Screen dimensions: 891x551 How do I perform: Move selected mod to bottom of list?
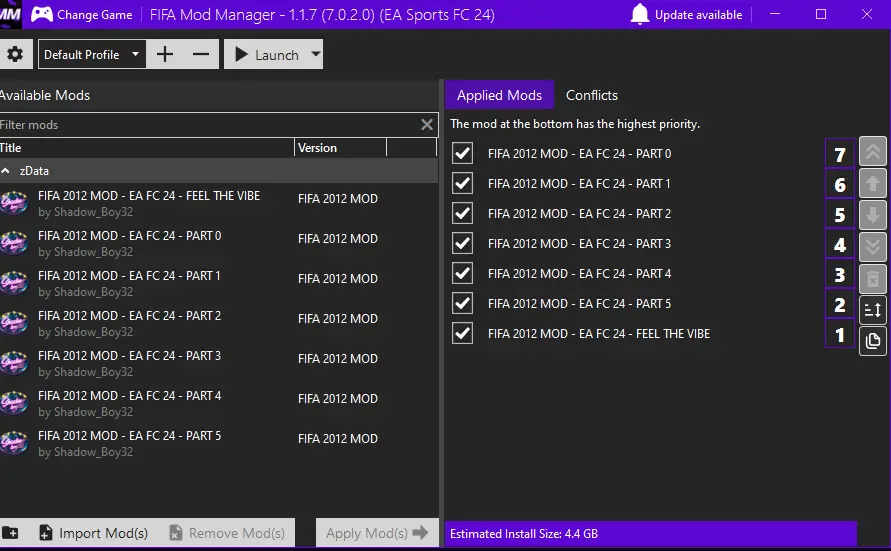point(873,247)
